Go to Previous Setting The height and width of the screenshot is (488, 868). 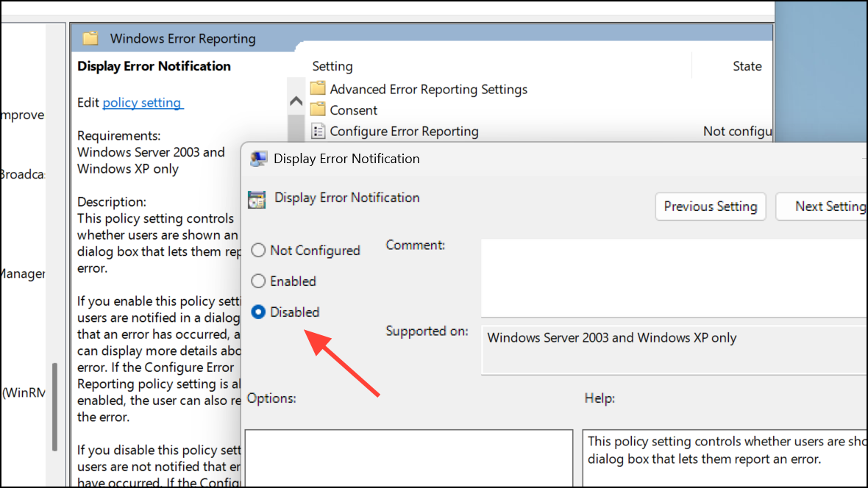(710, 207)
